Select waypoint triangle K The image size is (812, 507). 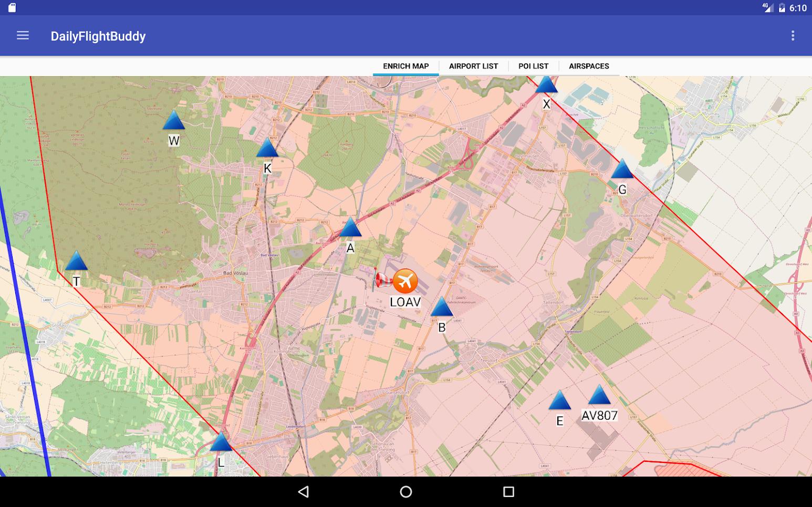point(267,148)
